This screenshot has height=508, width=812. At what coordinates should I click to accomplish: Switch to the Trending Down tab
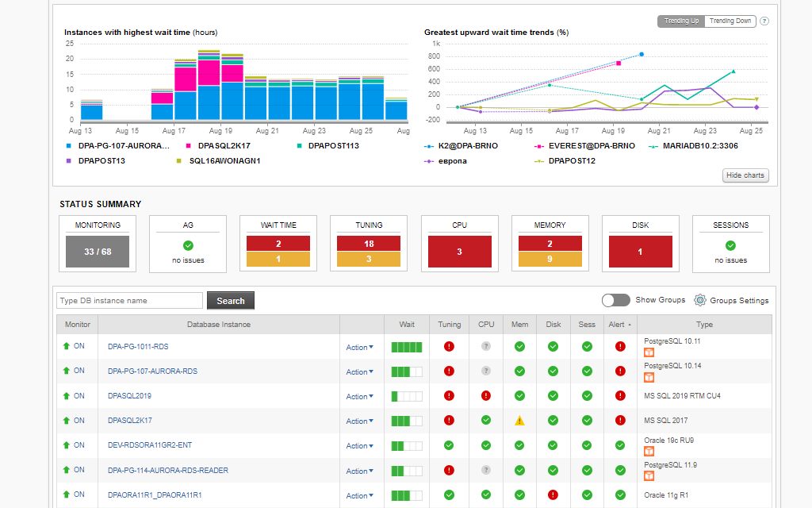click(x=730, y=21)
